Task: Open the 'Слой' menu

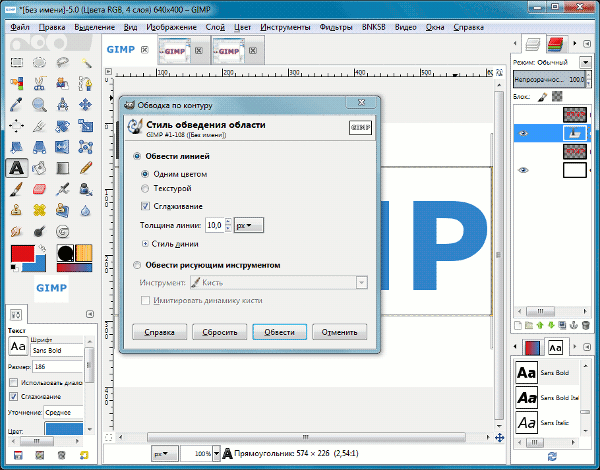Action: (215, 27)
